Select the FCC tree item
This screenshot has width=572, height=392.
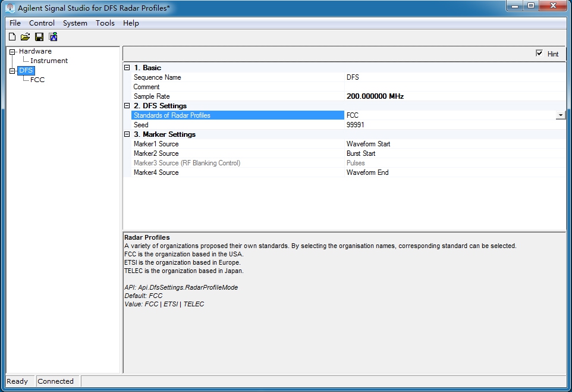37,80
